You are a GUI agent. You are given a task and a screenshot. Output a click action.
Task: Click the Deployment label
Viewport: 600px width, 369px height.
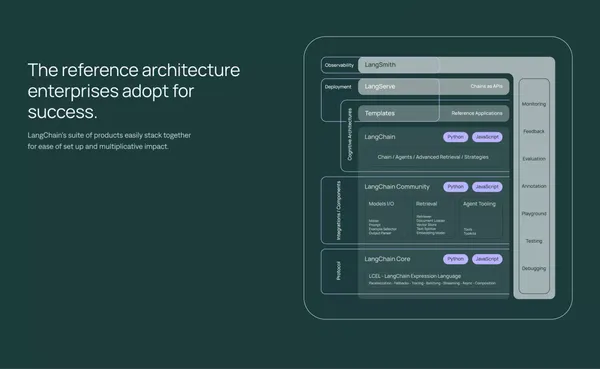[x=338, y=87]
